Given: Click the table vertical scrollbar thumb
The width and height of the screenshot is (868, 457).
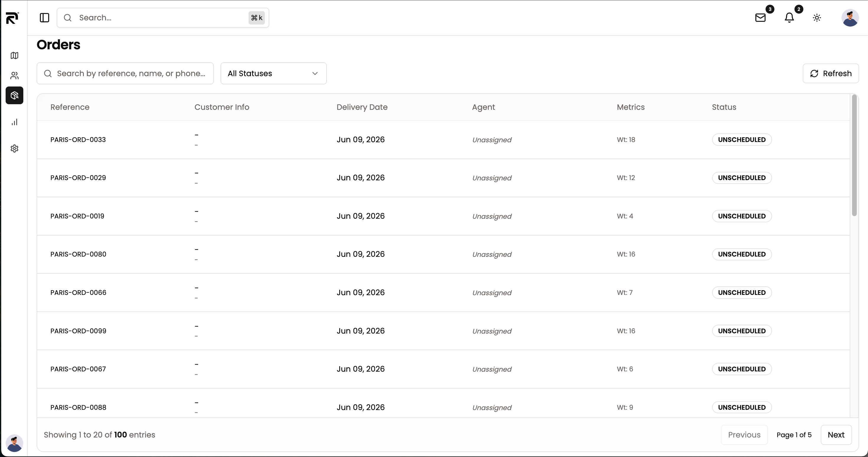Looking at the screenshot, I should pos(854,155).
